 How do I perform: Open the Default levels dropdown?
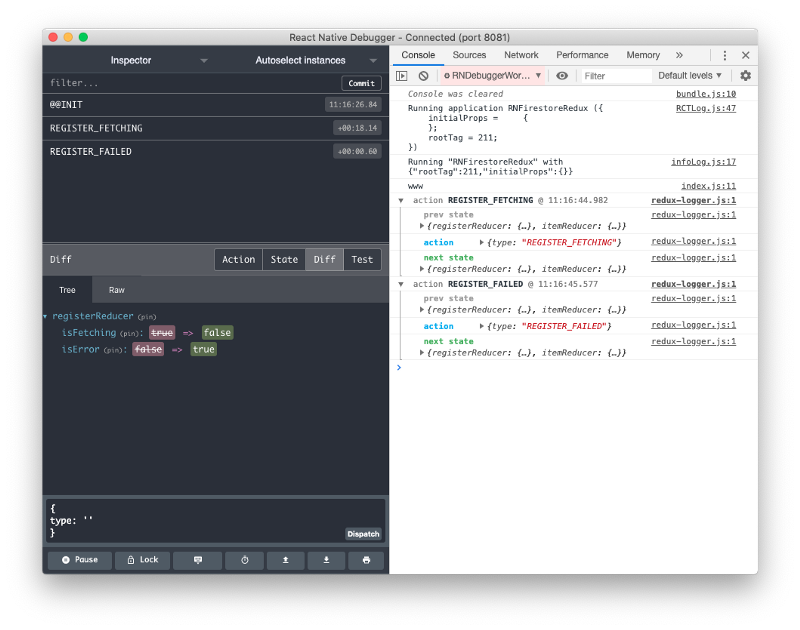click(690, 76)
